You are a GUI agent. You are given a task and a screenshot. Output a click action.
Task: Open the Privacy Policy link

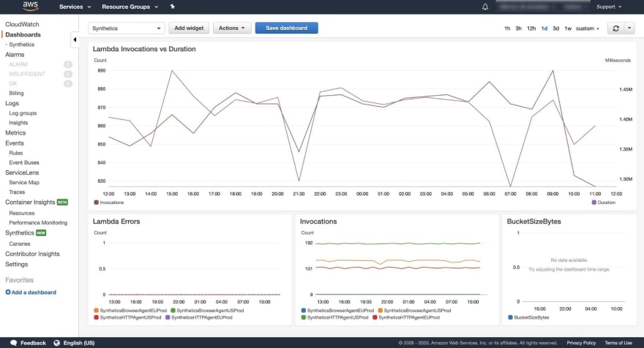click(581, 343)
